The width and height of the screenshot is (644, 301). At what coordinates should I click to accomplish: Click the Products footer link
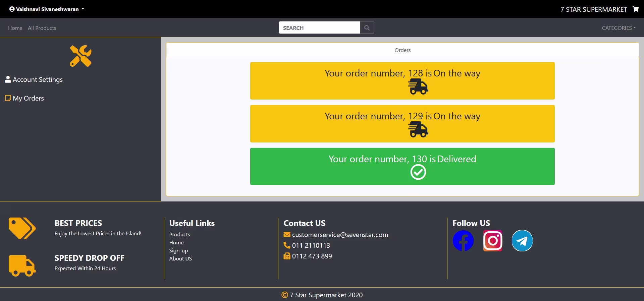[179, 234]
